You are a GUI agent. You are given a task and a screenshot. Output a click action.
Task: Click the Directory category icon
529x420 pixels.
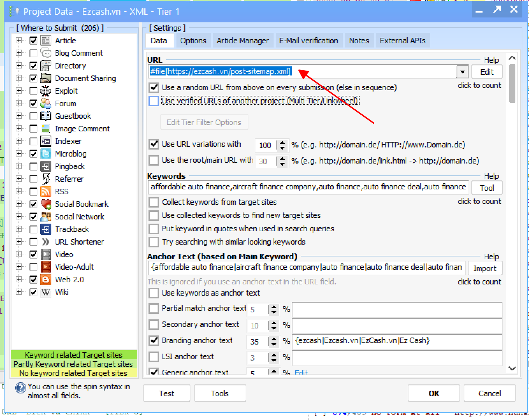(46, 66)
